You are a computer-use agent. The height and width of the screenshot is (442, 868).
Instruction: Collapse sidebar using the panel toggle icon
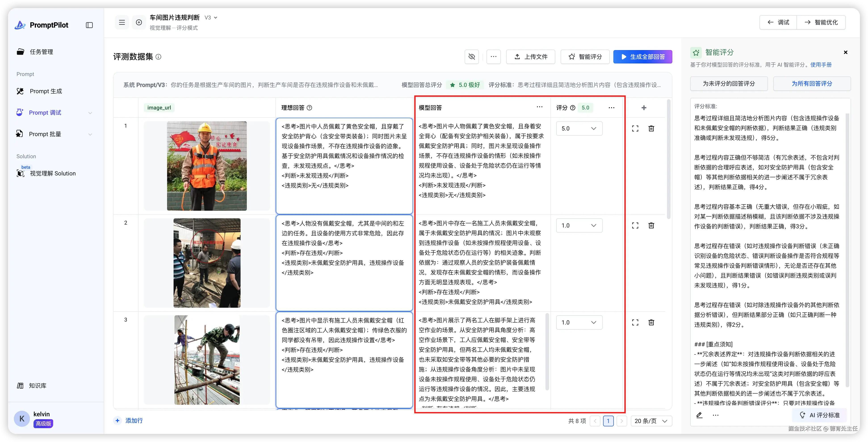89,25
